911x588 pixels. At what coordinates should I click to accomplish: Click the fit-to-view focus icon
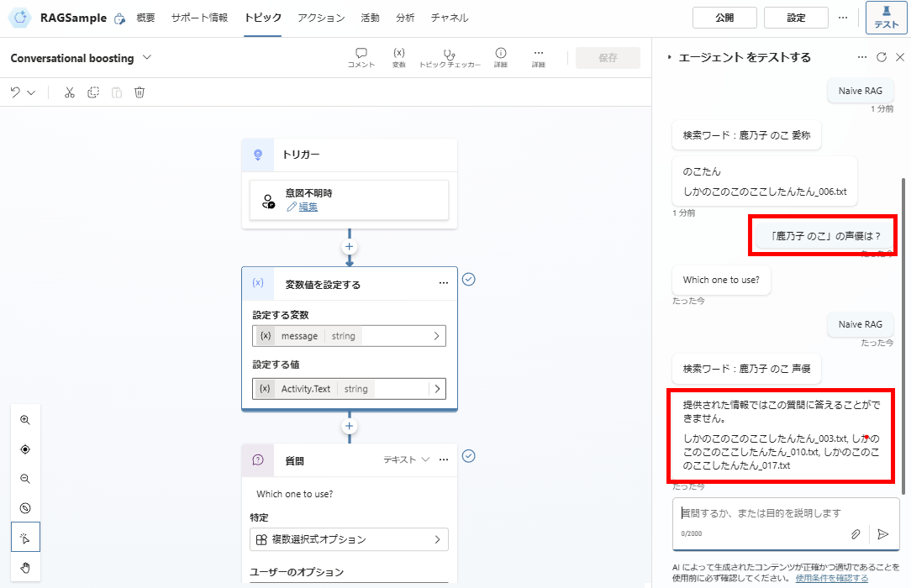25,449
